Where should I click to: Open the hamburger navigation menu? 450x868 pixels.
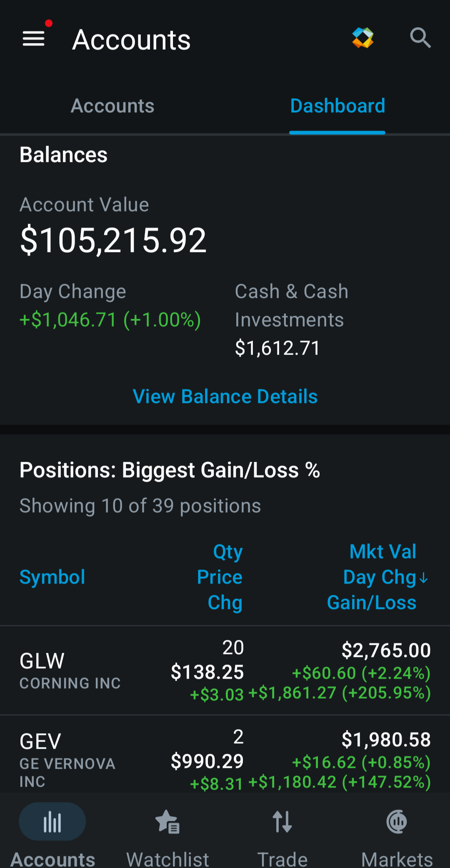[34, 39]
